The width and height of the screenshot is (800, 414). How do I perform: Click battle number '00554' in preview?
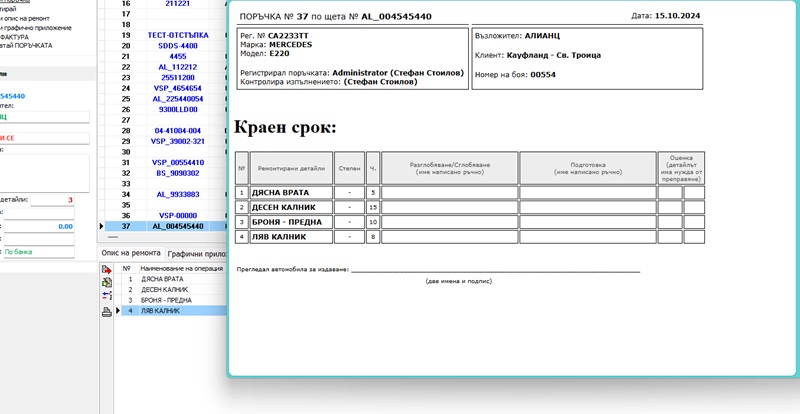[543, 75]
